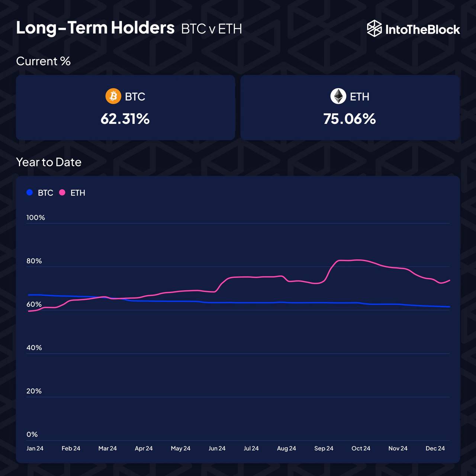Toggle the pink ETH legend dot
Screen dimensions: 476x476
(x=62, y=193)
